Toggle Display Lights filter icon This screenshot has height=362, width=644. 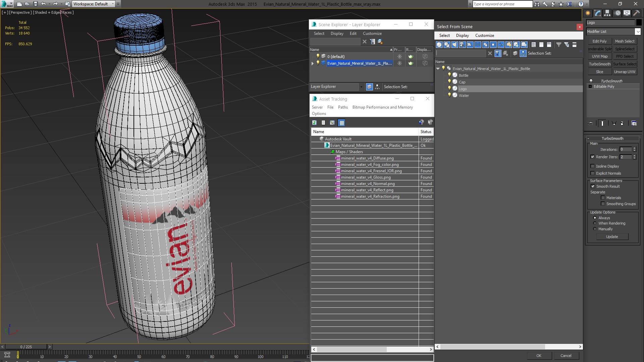point(454,45)
